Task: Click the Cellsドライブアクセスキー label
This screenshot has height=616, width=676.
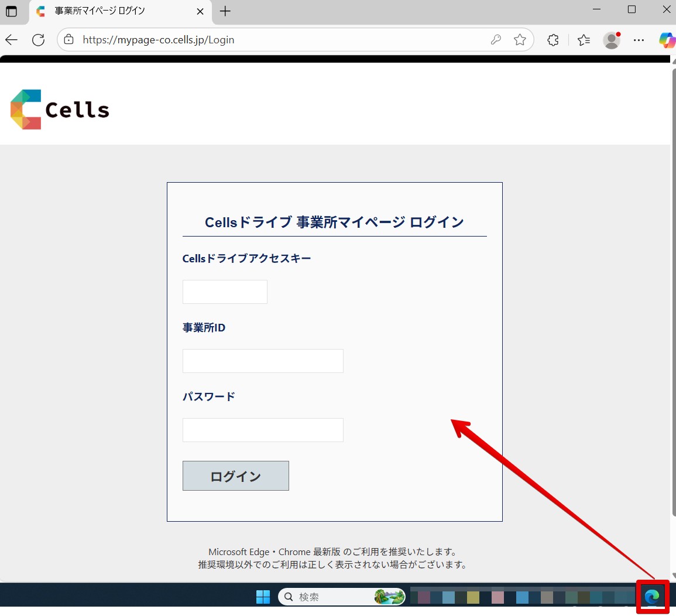Action: [x=246, y=258]
